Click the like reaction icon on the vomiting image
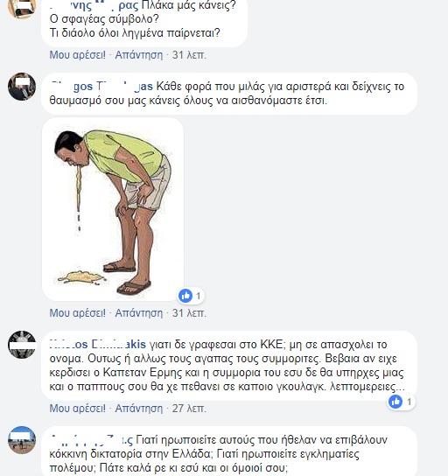 coord(185,296)
